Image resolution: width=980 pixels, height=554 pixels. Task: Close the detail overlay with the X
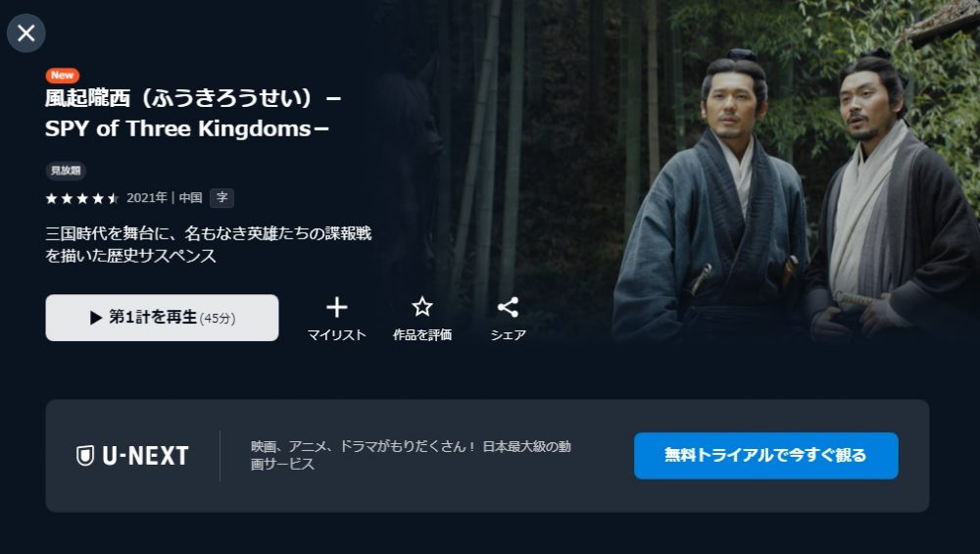point(26,33)
